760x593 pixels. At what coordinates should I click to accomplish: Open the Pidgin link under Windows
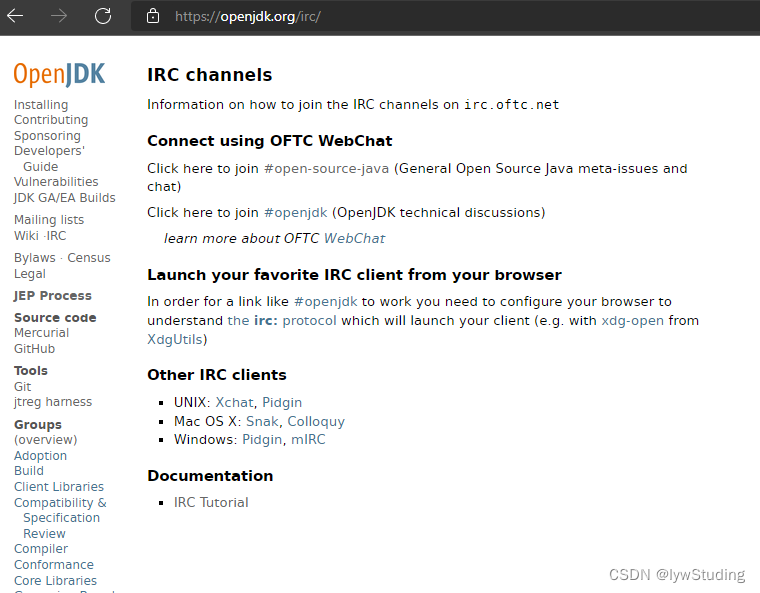[x=262, y=440]
